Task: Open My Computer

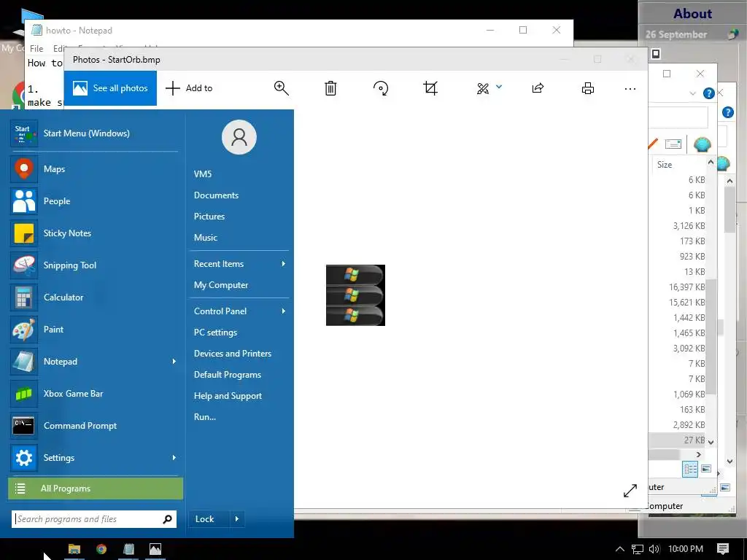Action: (x=221, y=285)
